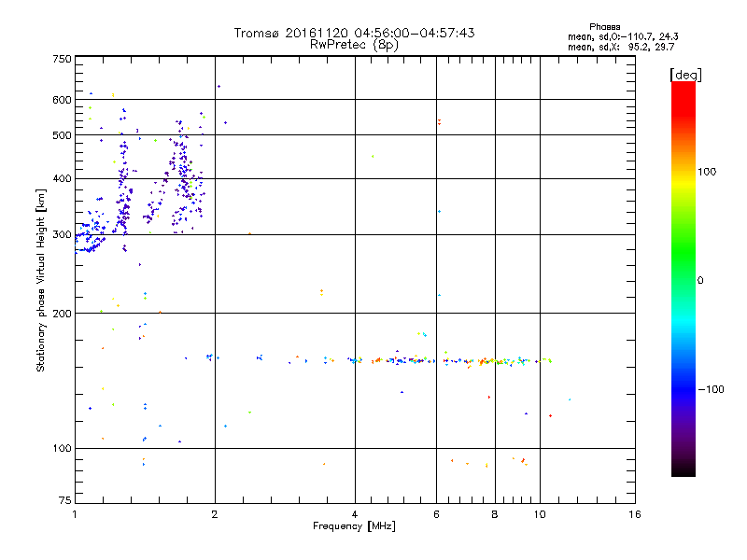The image size is (747, 560).
Task: Click the '[deg]' colorbar unit label
Action: (x=685, y=75)
